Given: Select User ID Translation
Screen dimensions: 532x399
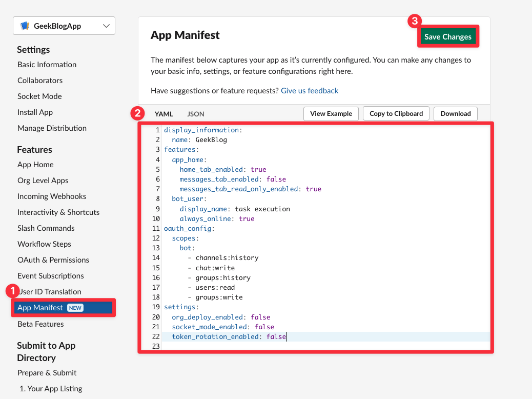Looking at the screenshot, I should point(51,292).
